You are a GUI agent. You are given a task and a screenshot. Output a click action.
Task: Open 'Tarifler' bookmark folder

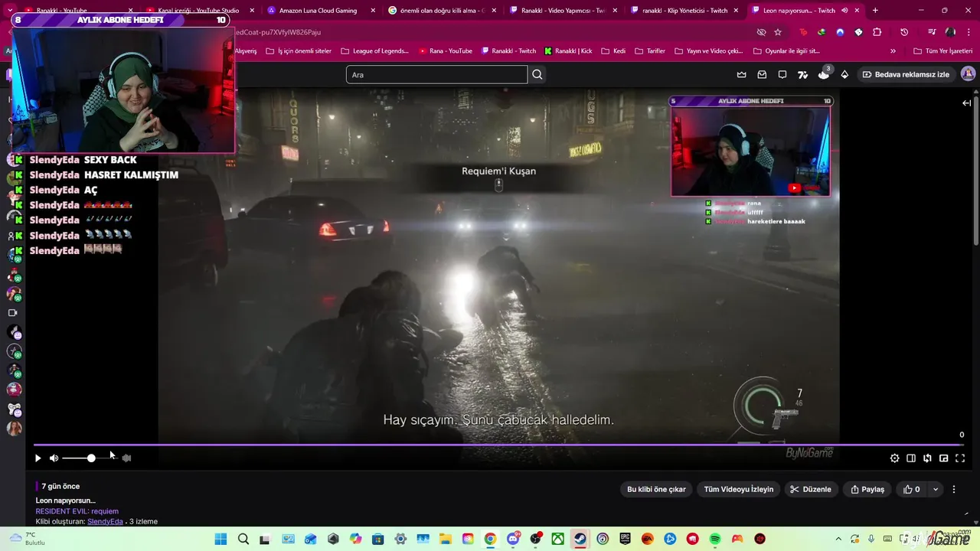[x=649, y=51]
